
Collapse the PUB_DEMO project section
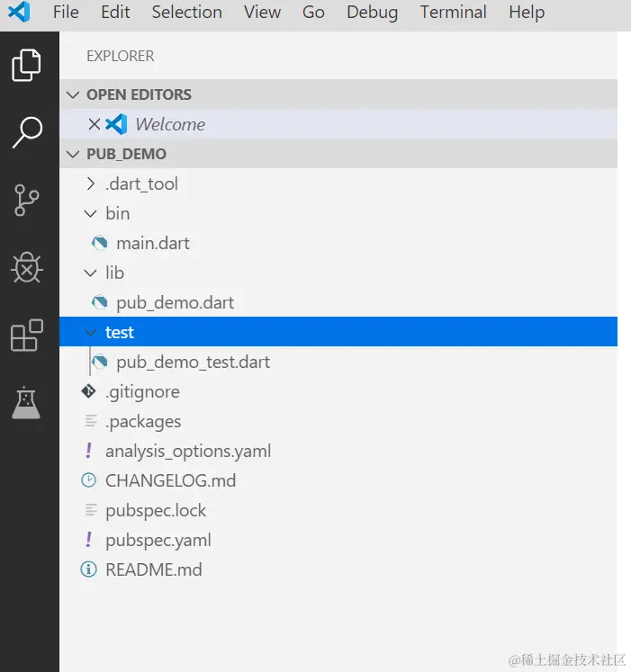pos(73,154)
